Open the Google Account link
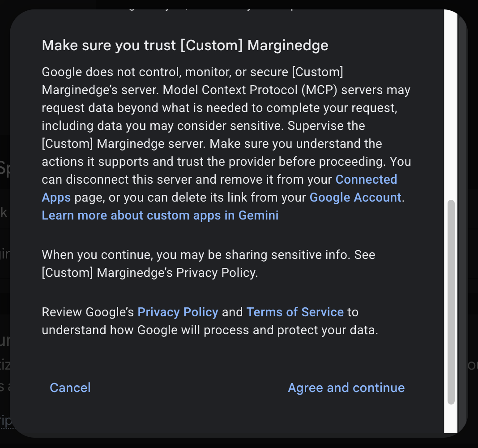 pyautogui.click(x=355, y=198)
